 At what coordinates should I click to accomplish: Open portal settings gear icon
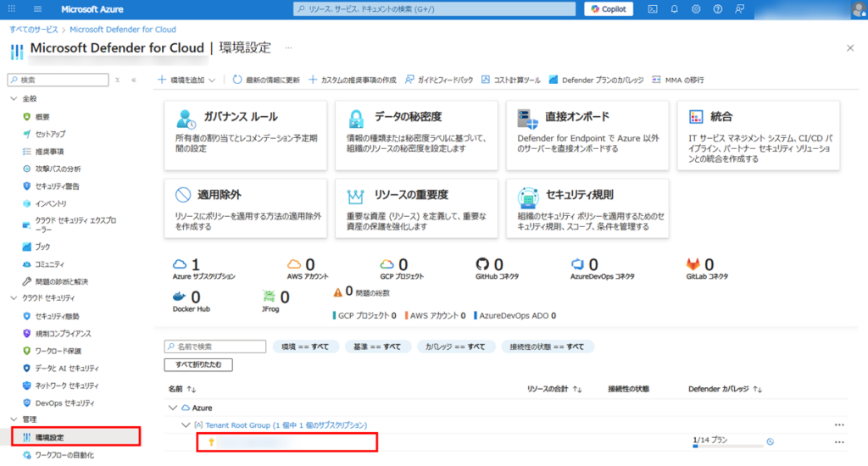click(696, 9)
